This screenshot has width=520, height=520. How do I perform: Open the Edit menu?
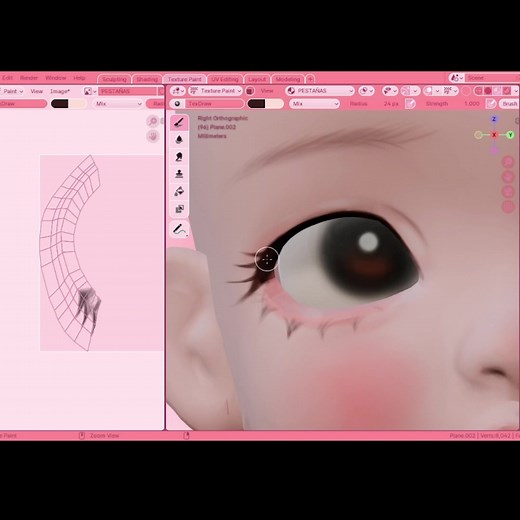pos(7,78)
